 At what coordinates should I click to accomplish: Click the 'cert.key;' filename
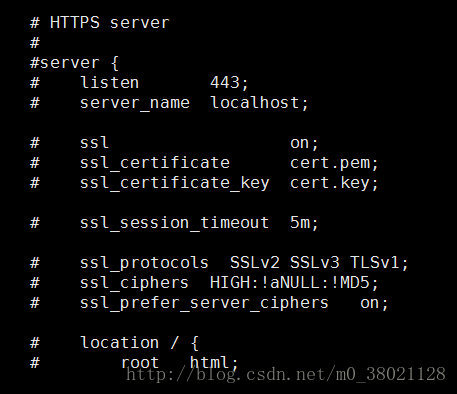click(334, 183)
